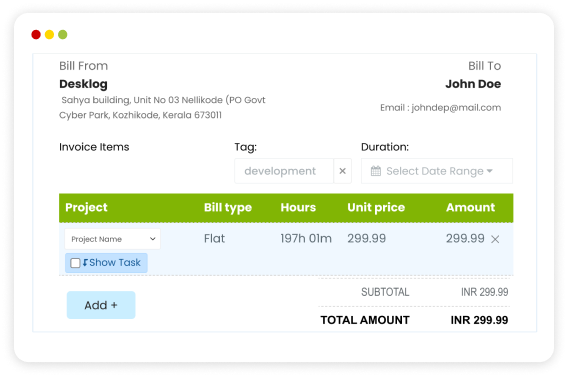568x378 pixels.
Task: Open the Project Name dropdown
Action: click(112, 239)
